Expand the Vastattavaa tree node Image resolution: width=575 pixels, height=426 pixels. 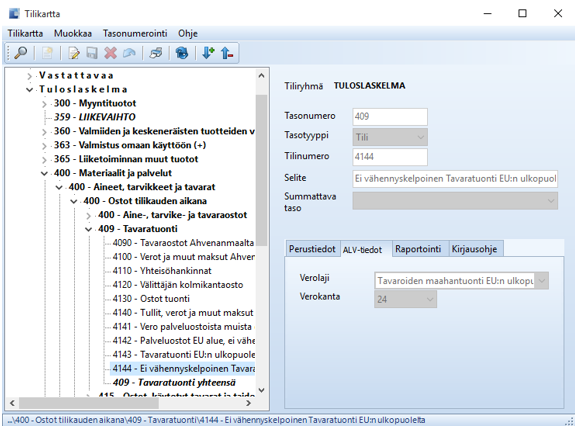point(29,76)
